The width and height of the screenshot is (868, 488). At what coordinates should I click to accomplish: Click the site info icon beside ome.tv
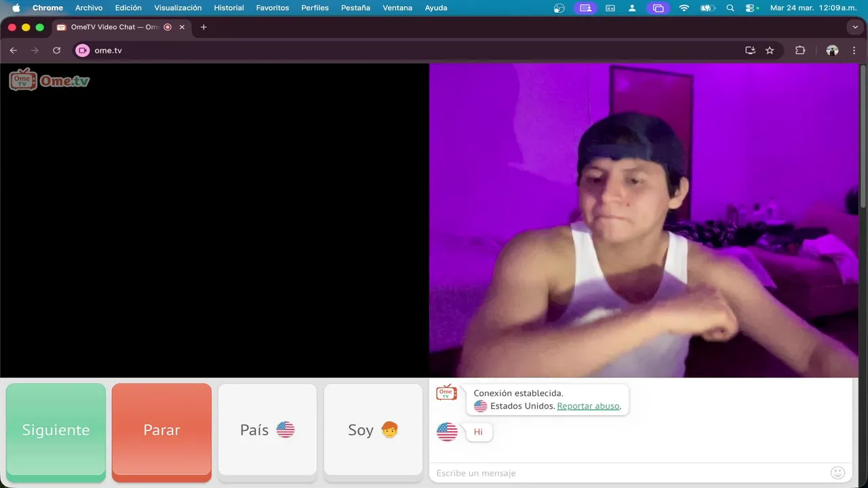pos(83,50)
